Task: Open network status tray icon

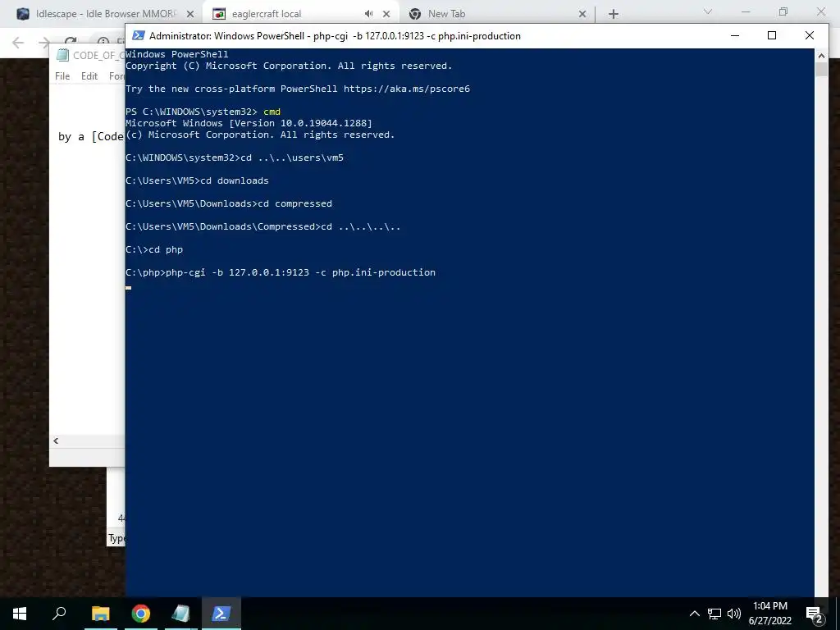Action: click(x=714, y=614)
